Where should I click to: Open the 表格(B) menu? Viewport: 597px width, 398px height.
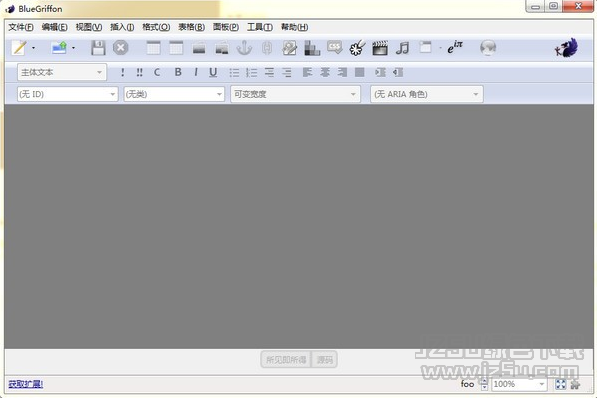[192, 27]
